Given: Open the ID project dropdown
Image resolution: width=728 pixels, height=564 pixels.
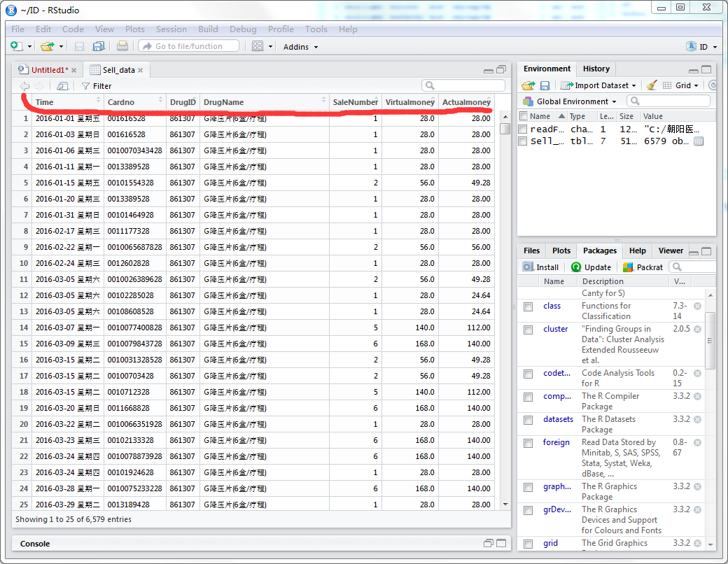Looking at the screenshot, I should [701, 47].
